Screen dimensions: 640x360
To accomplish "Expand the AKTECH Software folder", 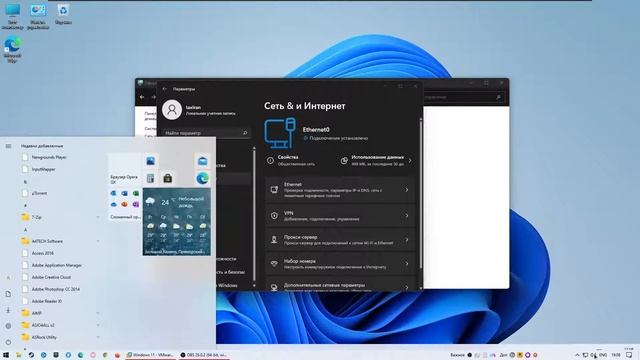I will point(60,241).
